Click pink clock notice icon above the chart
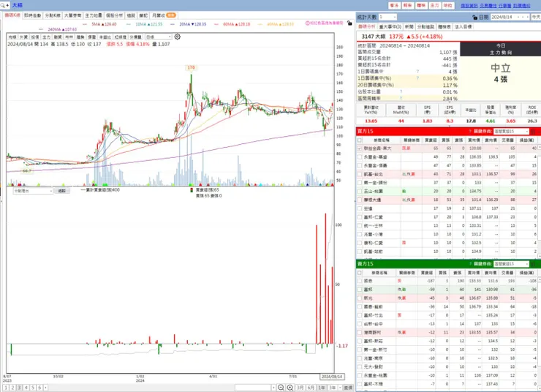The image size is (541, 392). click(x=307, y=23)
